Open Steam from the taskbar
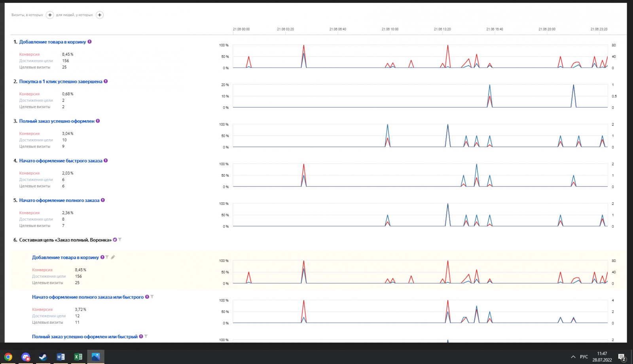633x364 pixels. tap(43, 357)
